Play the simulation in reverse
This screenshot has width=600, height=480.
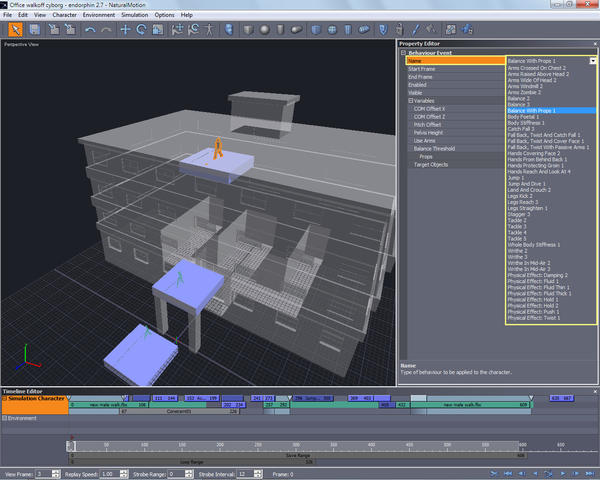[x=535, y=474]
